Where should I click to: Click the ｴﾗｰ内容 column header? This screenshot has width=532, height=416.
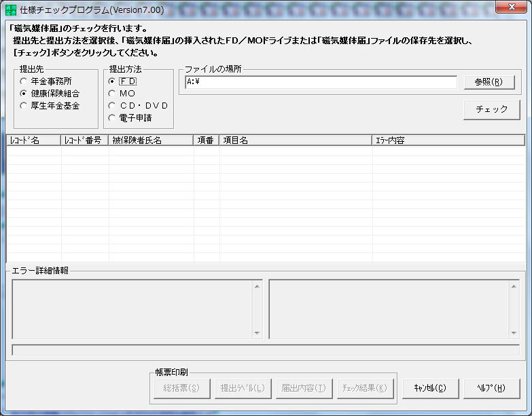pos(448,140)
